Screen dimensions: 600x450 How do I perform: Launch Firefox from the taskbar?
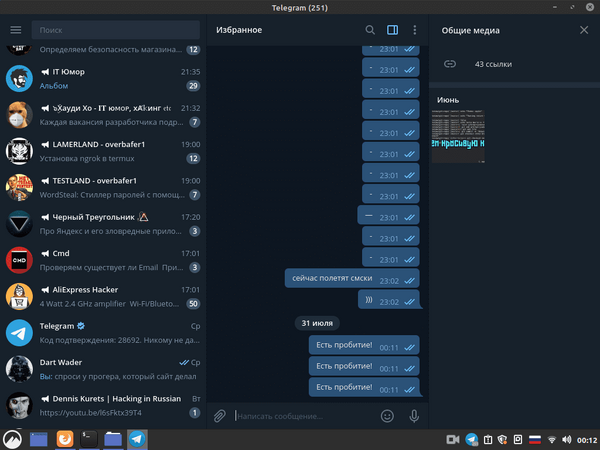tap(65, 439)
